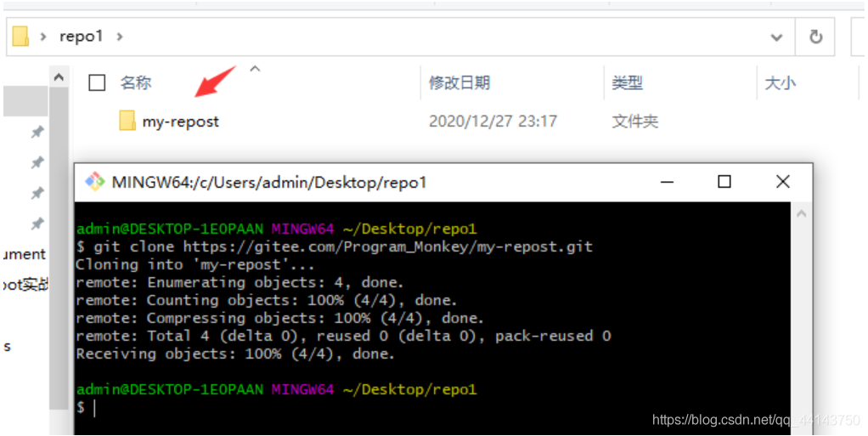The height and width of the screenshot is (436, 868).
Task: Open the address bar history dropdown
Action: click(x=776, y=37)
